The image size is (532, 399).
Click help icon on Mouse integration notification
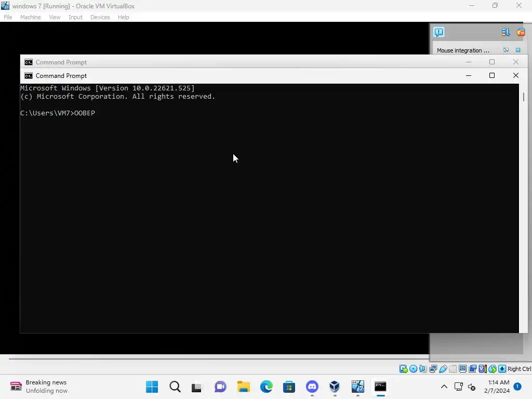pos(506,50)
